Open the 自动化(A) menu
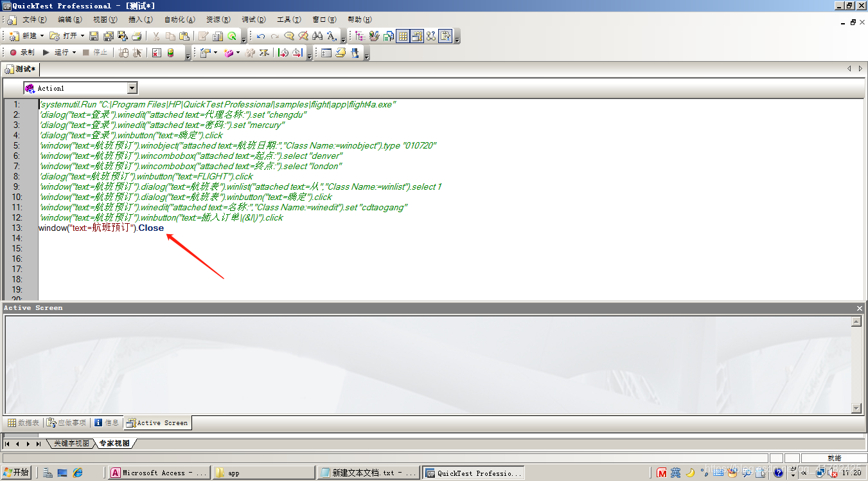The height and width of the screenshot is (481, 868). (180, 20)
